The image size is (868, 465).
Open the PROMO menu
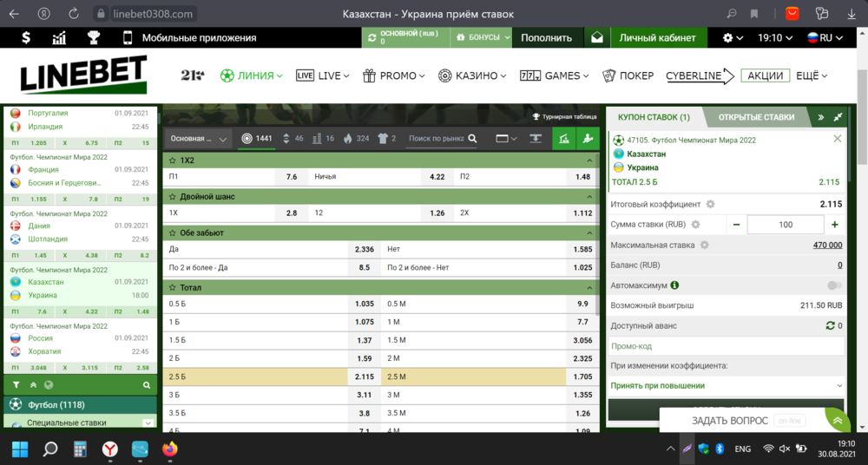[x=393, y=75]
